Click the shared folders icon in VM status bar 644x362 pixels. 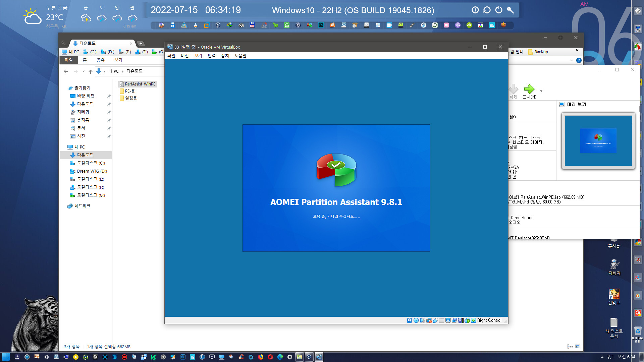441,320
